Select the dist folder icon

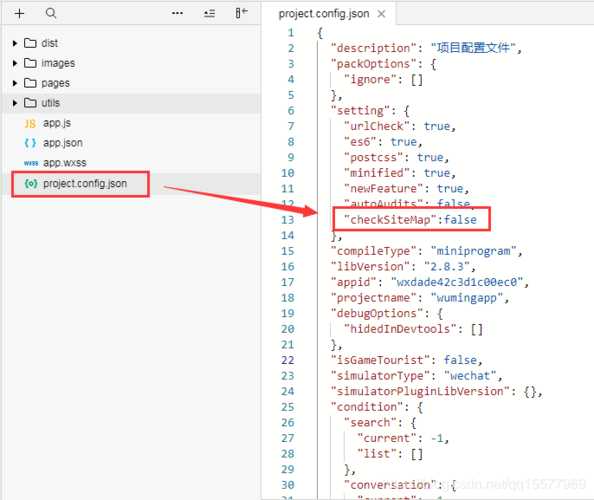coord(30,43)
